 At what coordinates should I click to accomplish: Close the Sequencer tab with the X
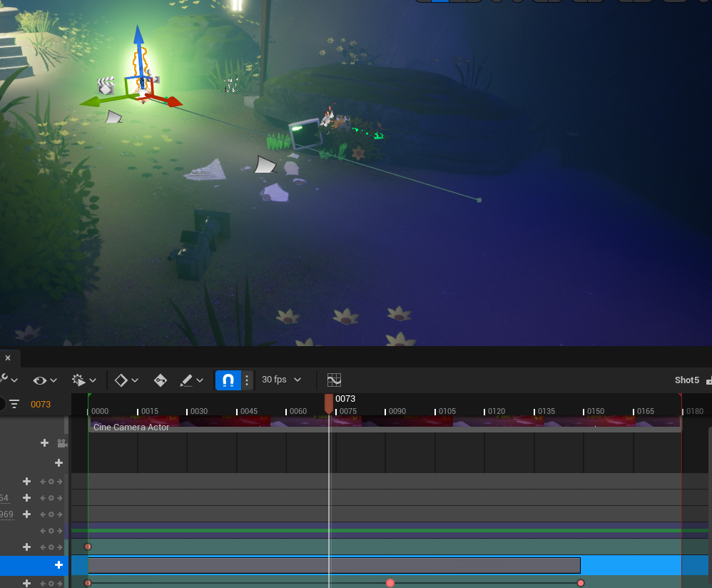coord(8,358)
